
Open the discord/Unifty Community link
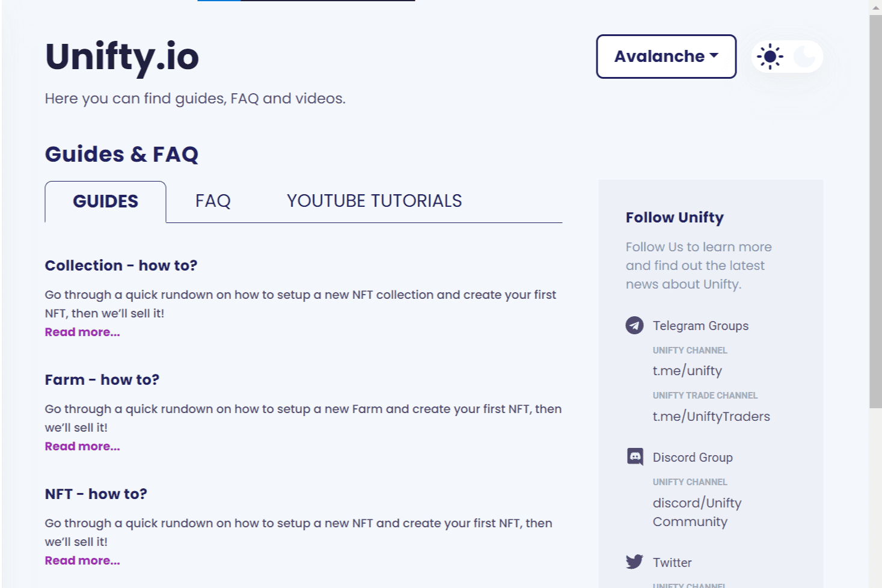pyautogui.click(x=697, y=512)
